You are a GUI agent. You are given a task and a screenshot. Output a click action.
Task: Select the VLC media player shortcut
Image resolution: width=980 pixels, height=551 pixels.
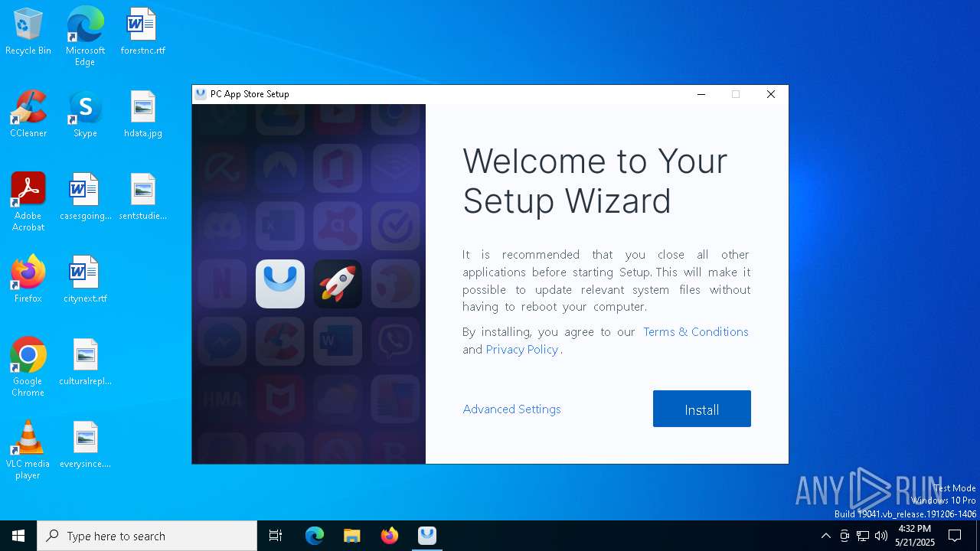(x=28, y=449)
